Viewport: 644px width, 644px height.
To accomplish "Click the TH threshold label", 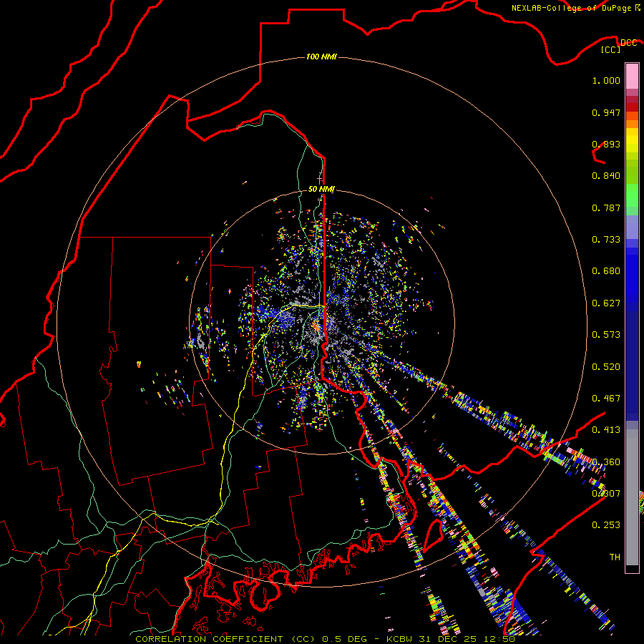I will click(615, 557).
